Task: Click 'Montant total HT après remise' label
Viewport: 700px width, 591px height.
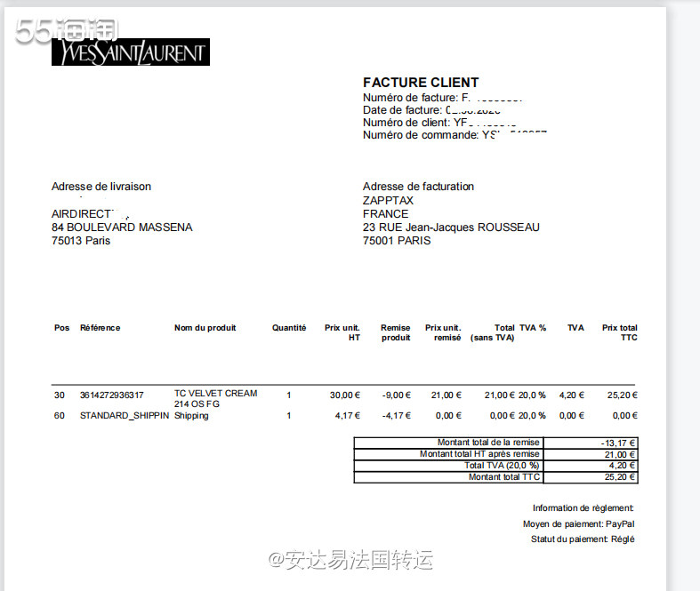Action: coord(479,454)
